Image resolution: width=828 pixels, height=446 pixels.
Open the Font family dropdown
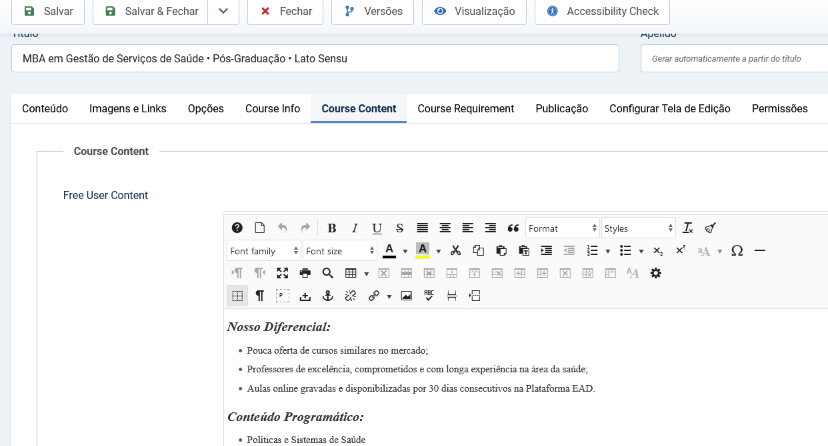click(x=264, y=251)
